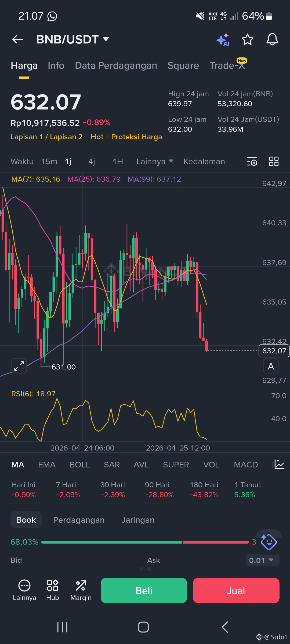The height and width of the screenshot is (644, 290).
Task: Tap current price label 632,07 on chart
Action: click(x=274, y=351)
